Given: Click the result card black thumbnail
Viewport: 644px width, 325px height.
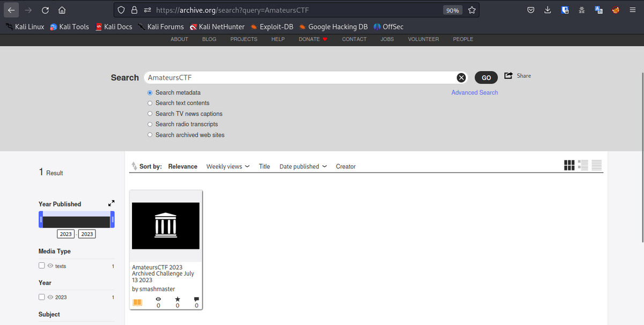Looking at the screenshot, I should coord(165,226).
